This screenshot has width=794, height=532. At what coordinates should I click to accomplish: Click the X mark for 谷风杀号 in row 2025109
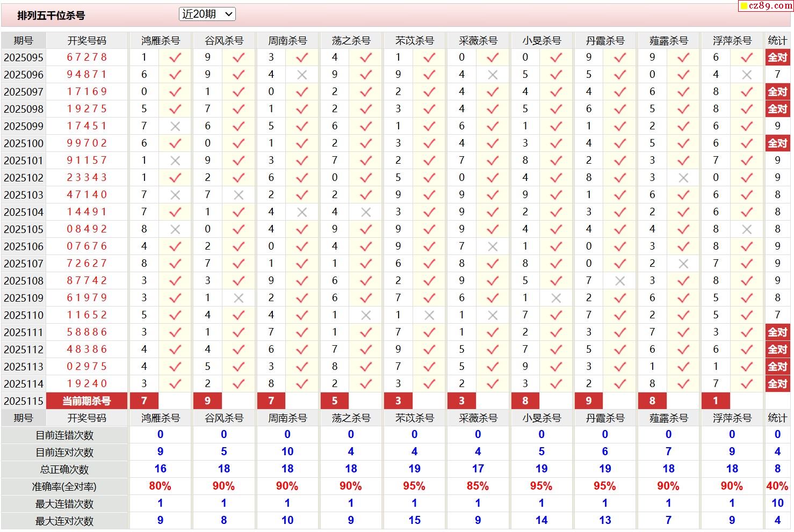point(239,298)
